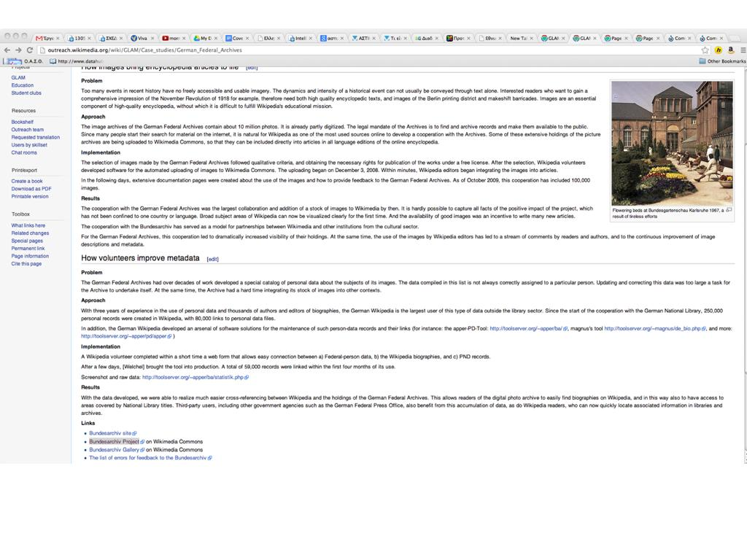This screenshot has height=560, width=747.
Task: Switch to the Gmail tab
Action: click(47, 38)
